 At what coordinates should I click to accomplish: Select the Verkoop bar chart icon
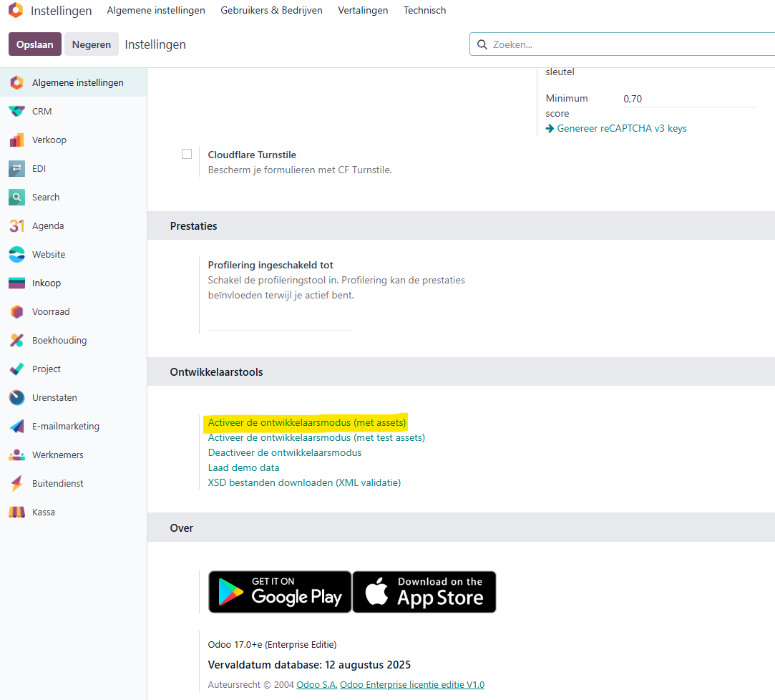point(16,140)
